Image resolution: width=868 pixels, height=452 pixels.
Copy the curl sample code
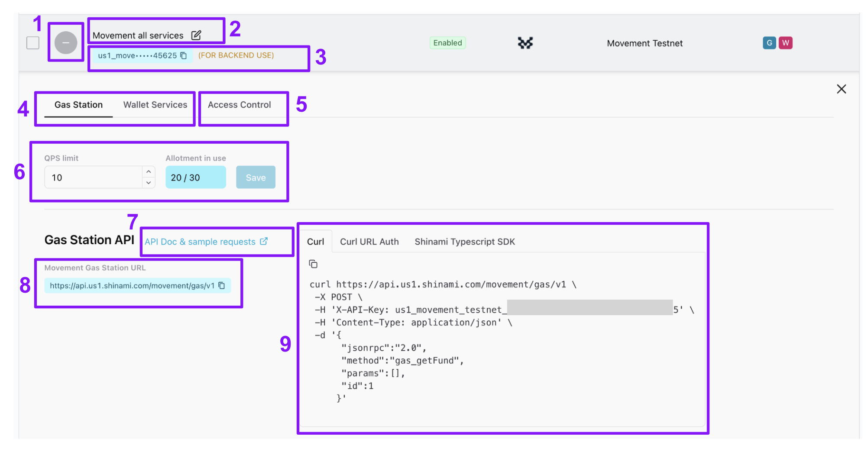(313, 264)
